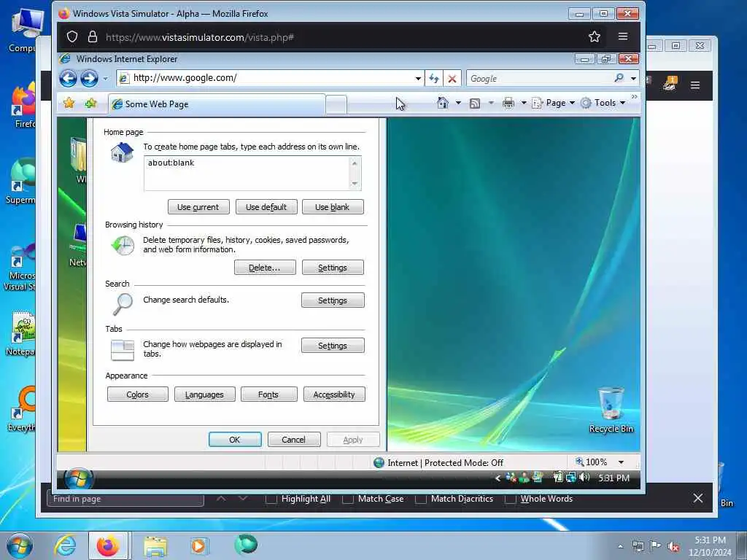Go back with IE back arrow
This screenshot has width=747, height=560.
point(68,78)
